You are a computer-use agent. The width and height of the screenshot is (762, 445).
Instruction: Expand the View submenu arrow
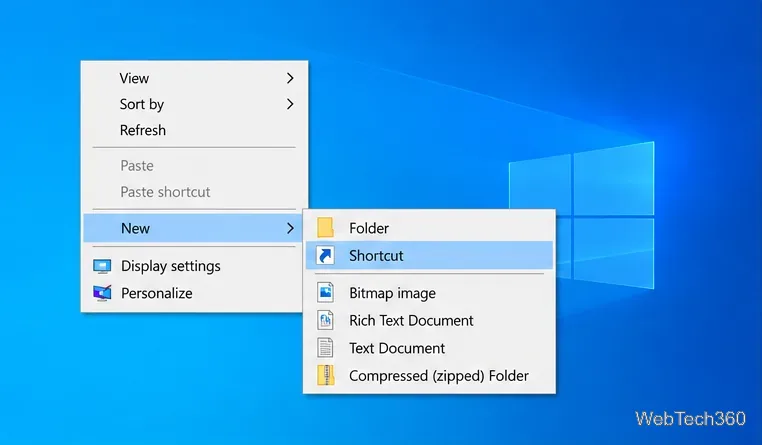click(x=290, y=78)
